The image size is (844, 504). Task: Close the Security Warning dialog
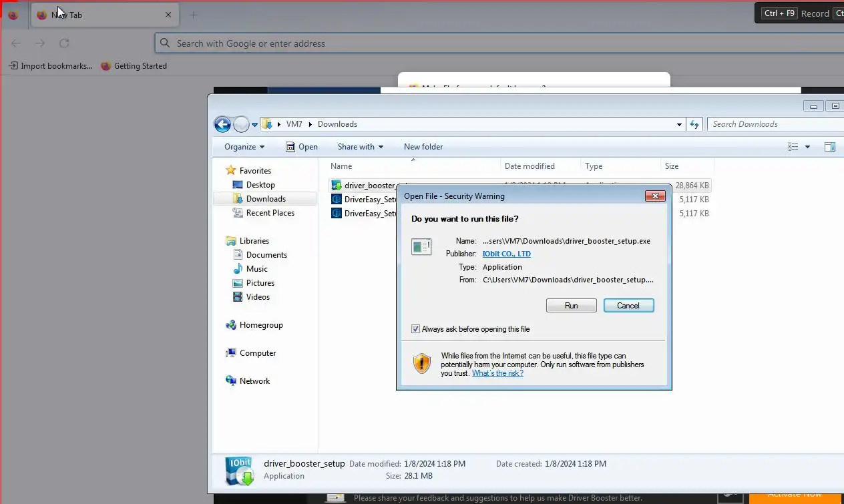pyautogui.click(x=655, y=196)
